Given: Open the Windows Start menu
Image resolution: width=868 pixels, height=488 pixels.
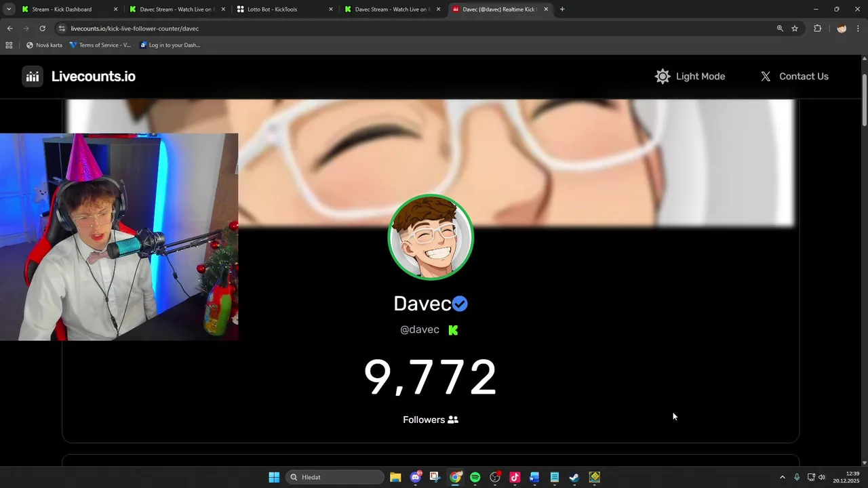Looking at the screenshot, I should point(274,477).
